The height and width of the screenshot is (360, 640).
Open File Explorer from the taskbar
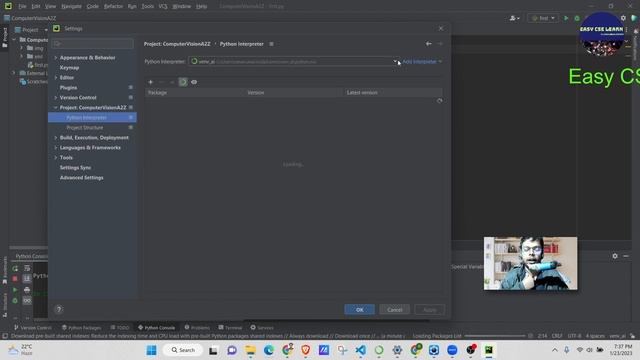[250, 350]
